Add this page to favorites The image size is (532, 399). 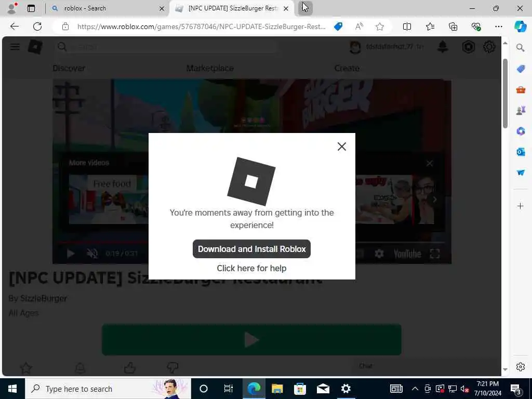pos(380,26)
